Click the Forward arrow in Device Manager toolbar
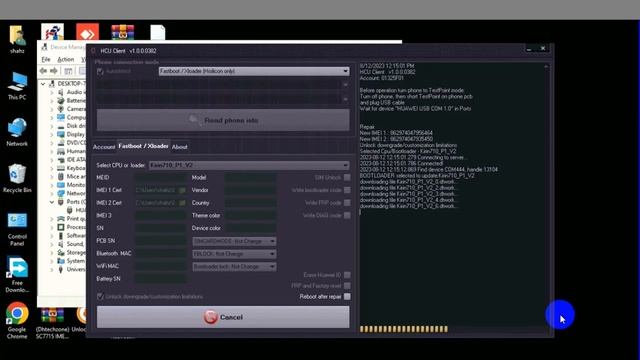Screen dimensions: 640x360 (x=53, y=71)
